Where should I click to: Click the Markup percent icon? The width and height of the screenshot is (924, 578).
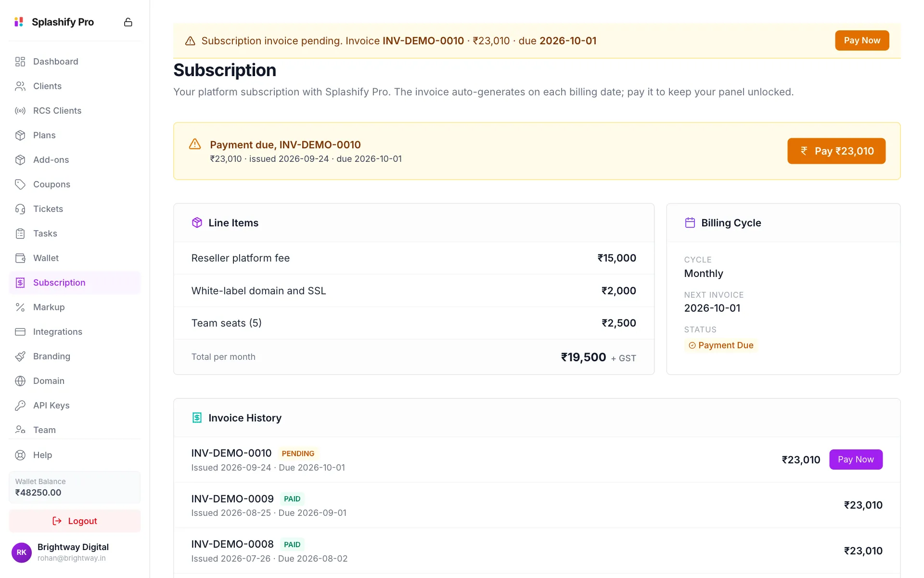(x=20, y=307)
